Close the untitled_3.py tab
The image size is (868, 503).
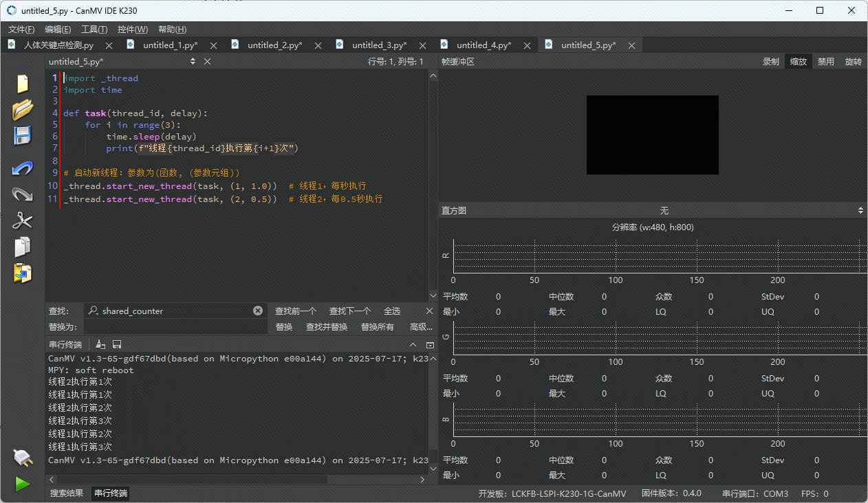(x=423, y=45)
